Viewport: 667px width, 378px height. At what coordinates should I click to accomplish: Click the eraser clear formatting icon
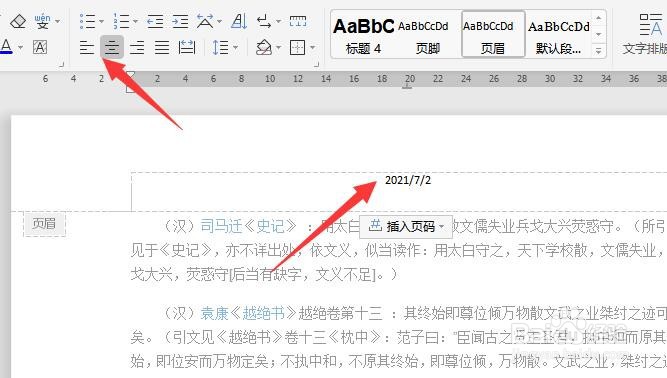tap(18, 21)
